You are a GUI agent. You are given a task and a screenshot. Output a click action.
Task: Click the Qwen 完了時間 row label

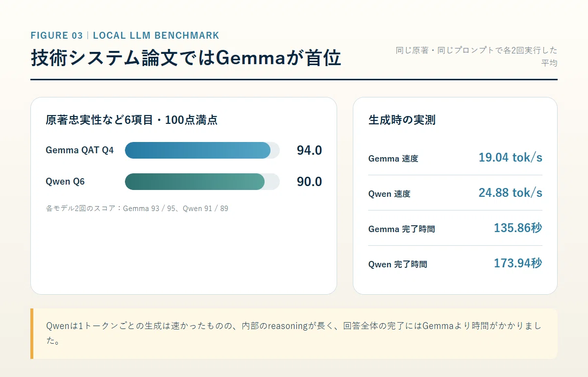[397, 264]
